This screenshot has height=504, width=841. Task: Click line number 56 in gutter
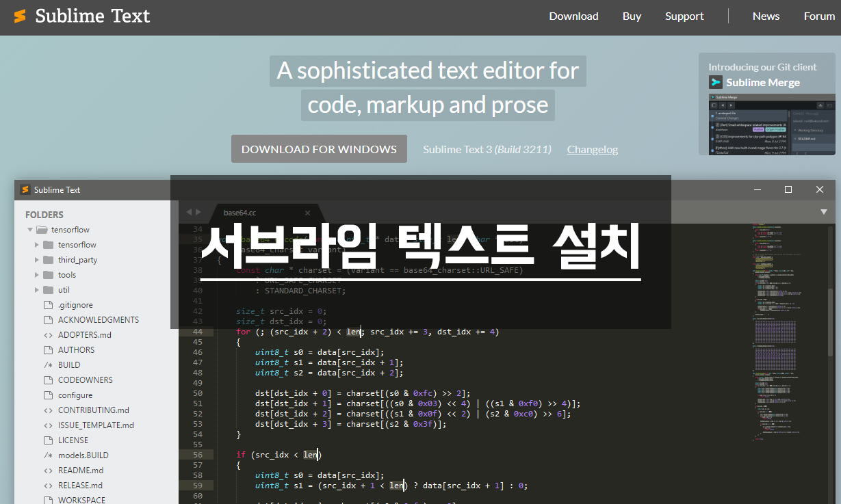coord(198,455)
